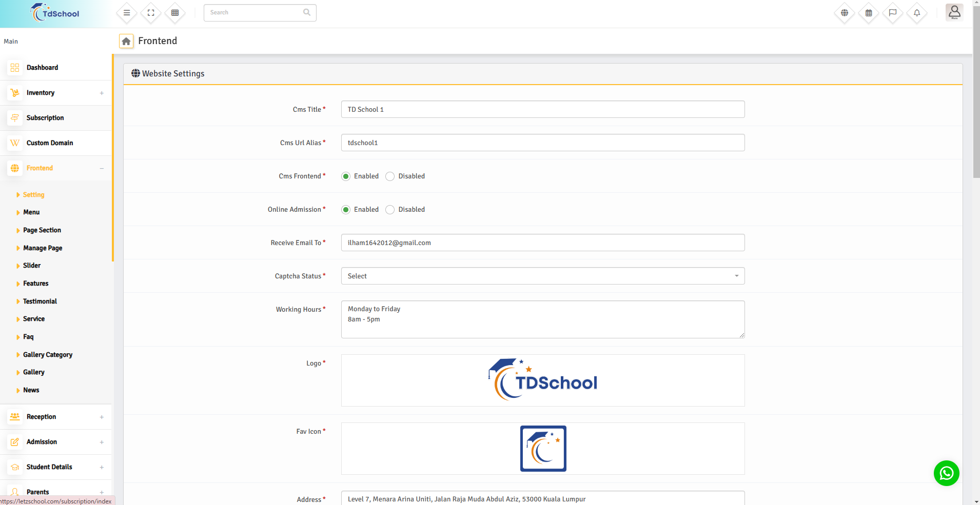This screenshot has width=980, height=505.
Task: Select Disabled for Online Admission
Action: pos(390,210)
